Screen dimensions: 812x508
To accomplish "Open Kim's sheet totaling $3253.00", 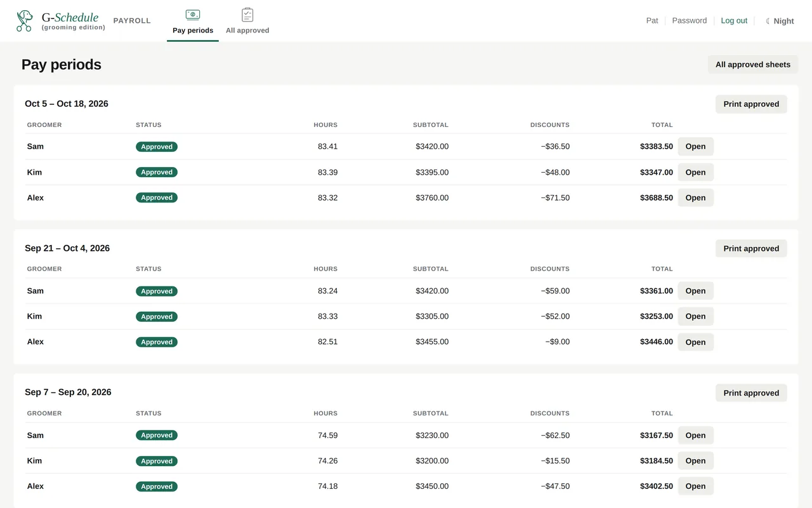I will pos(695,316).
